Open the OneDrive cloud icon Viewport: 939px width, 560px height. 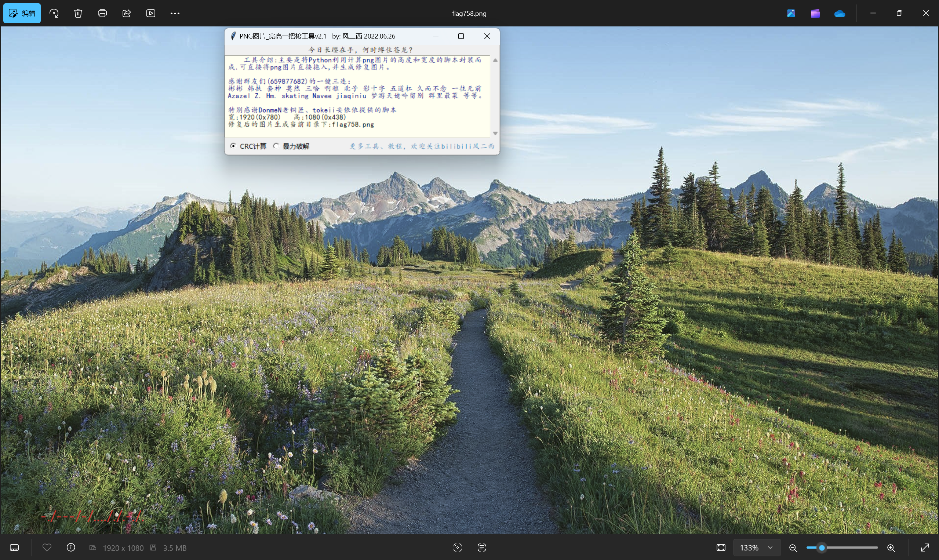(840, 14)
